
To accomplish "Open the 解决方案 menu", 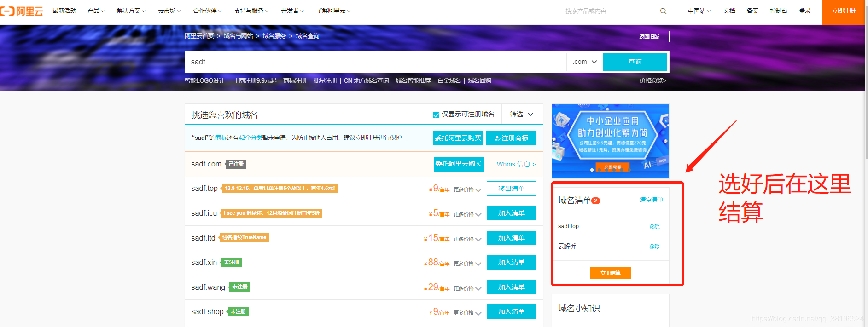I will tap(131, 11).
